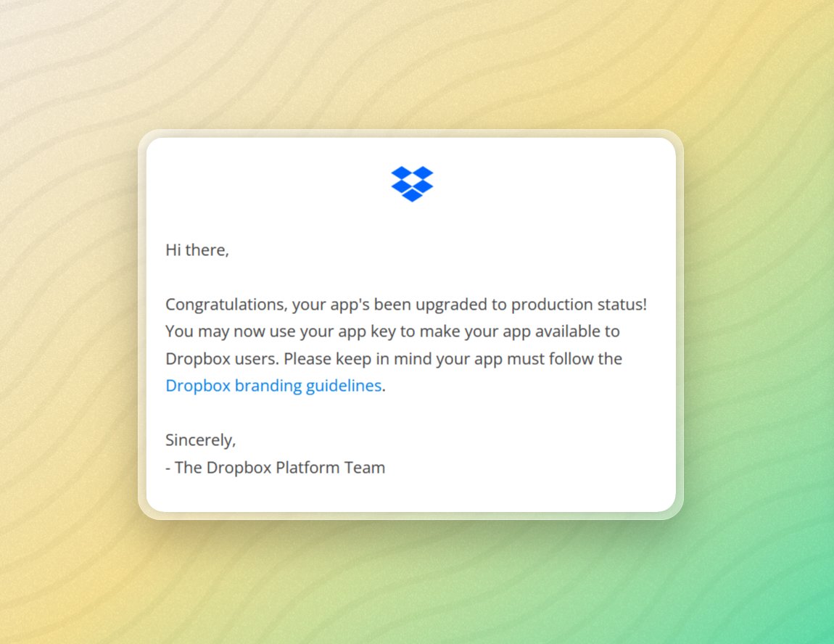Click the line "Dropbox users. Please keep in mind"
The height and width of the screenshot is (644, 834).
394,359
